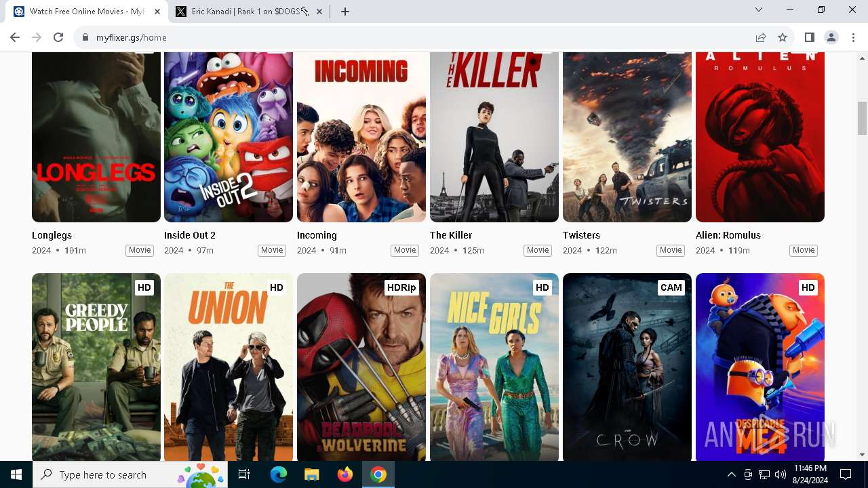
Task: Open network status tray icon
Action: 764,474
